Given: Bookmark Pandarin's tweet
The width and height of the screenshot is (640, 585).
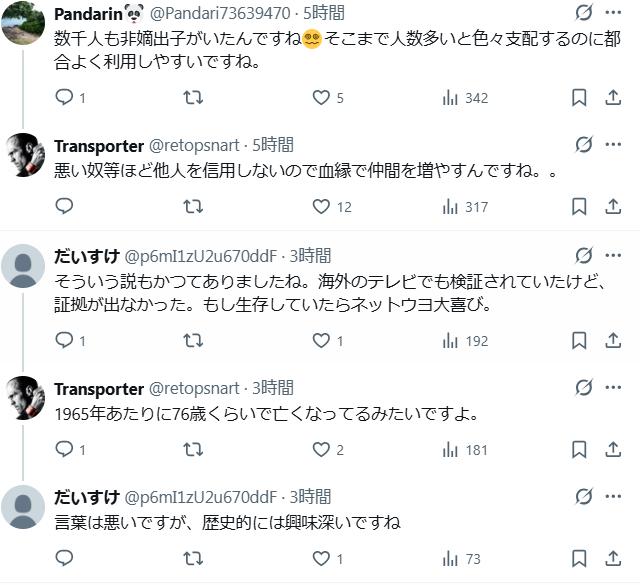Looking at the screenshot, I should click(x=578, y=98).
